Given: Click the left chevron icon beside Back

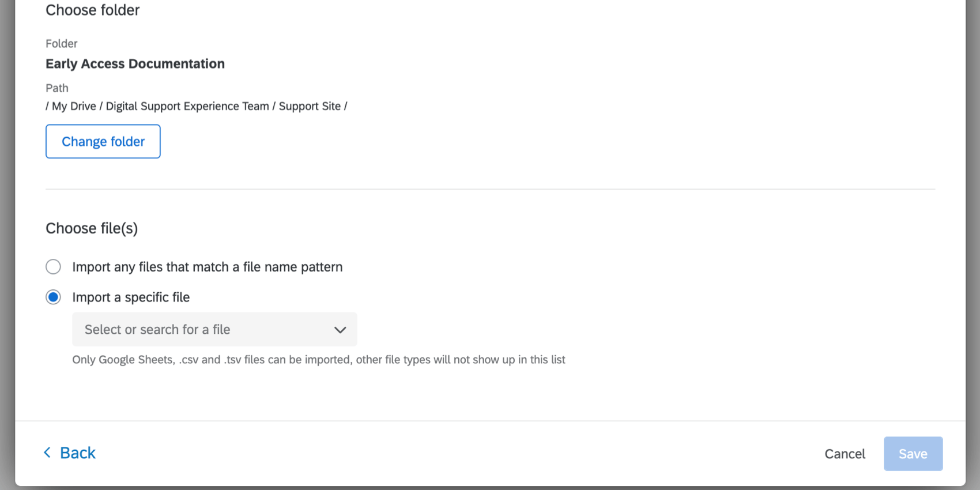Looking at the screenshot, I should [x=47, y=453].
